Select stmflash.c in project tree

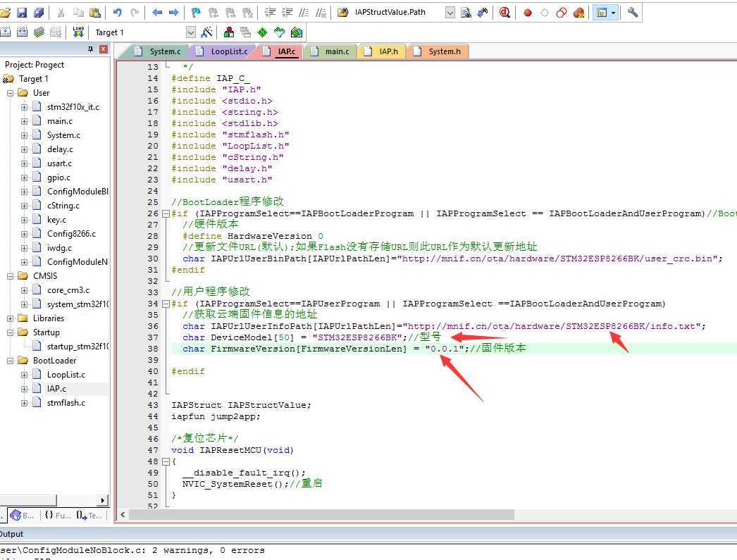66,403
